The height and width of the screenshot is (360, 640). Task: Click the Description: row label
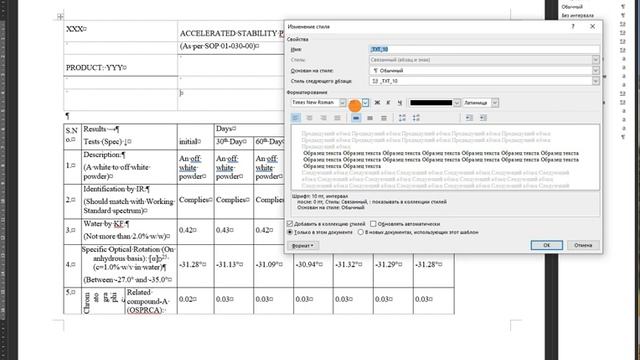104,155
